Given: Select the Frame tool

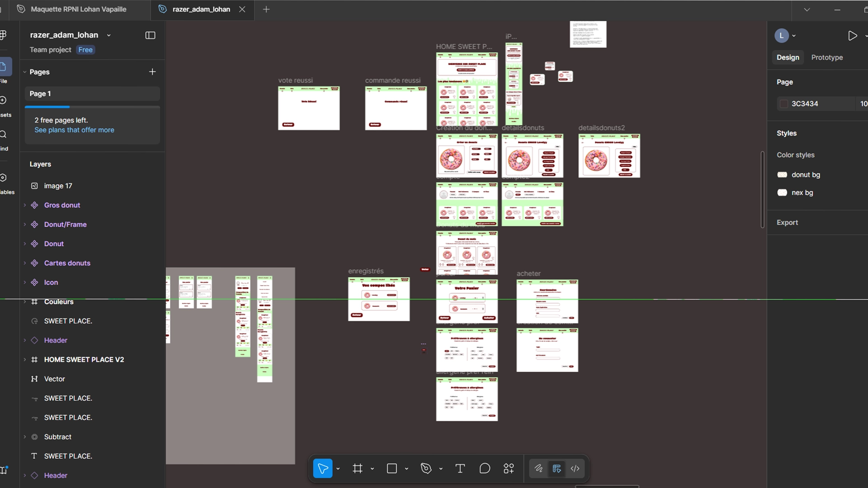Looking at the screenshot, I should [x=358, y=469].
